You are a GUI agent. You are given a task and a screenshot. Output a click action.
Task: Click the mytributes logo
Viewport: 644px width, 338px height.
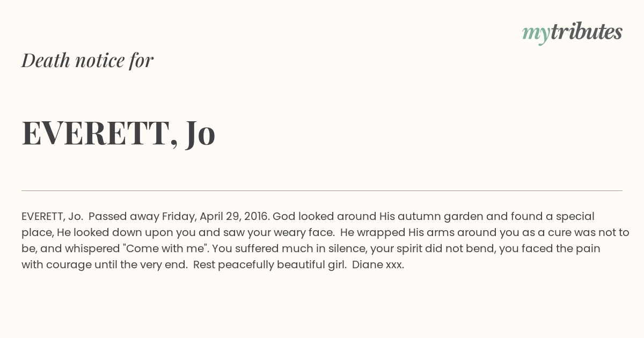(572, 33)
